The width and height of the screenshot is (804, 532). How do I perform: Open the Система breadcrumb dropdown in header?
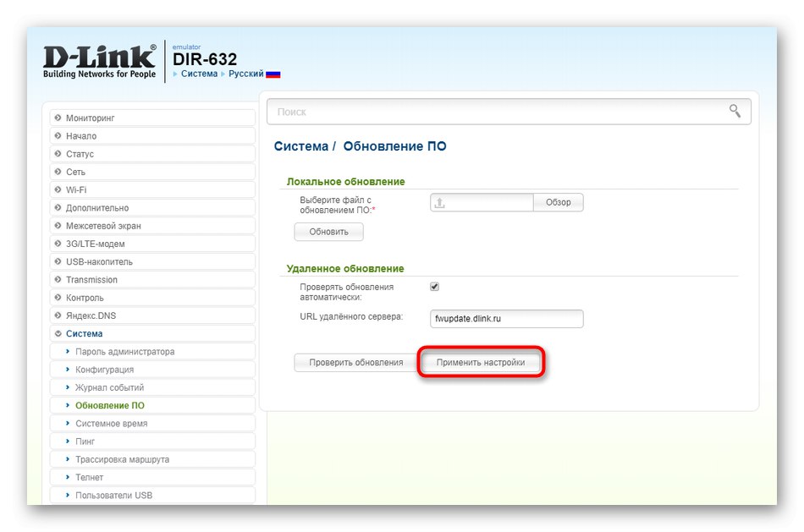(x=199, y=74)
